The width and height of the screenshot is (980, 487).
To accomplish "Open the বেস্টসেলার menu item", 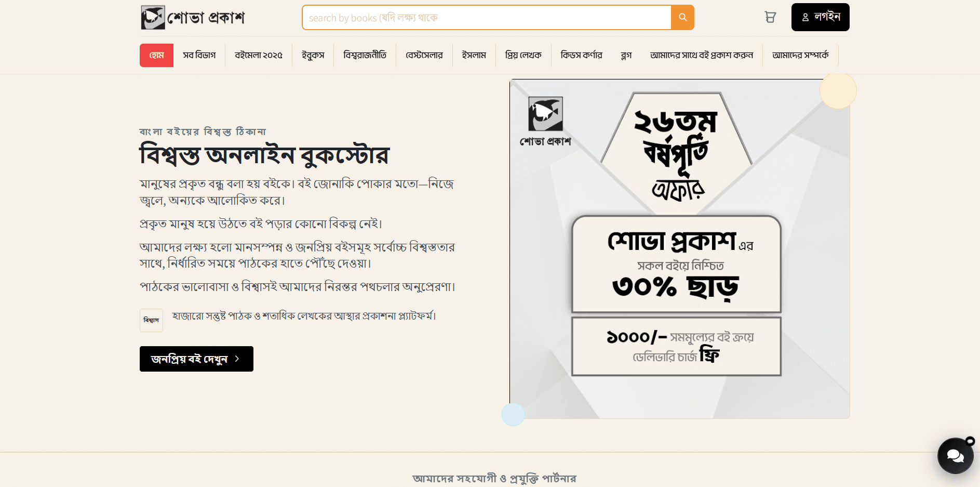I will (424, 56).
